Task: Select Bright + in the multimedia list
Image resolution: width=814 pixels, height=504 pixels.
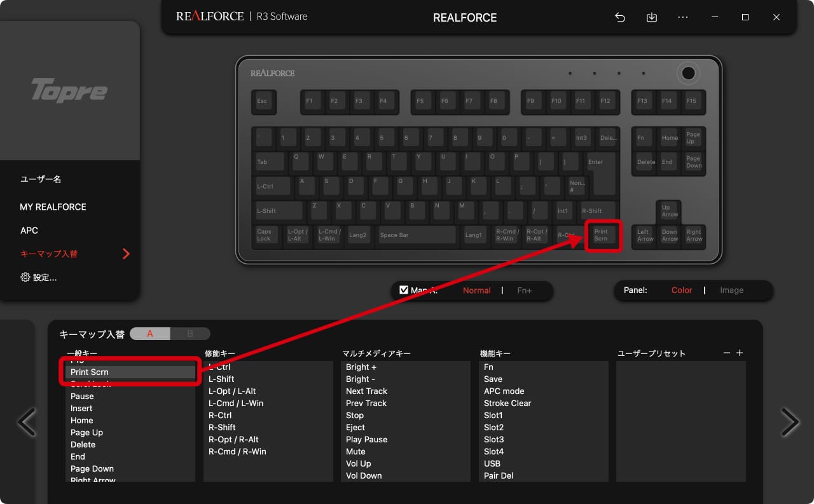Action: (x=406, y=367)
